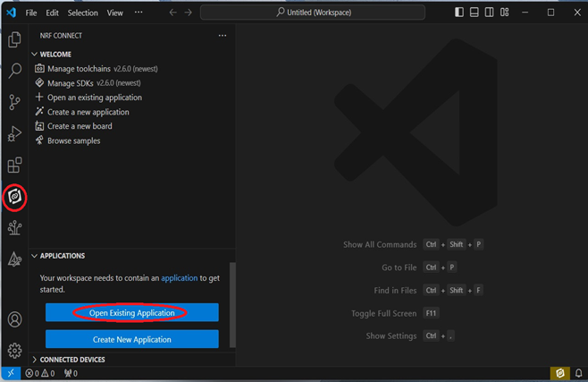Click the notifications bell in status bar
Screen dimensions: 588x382
pos(578,373)
